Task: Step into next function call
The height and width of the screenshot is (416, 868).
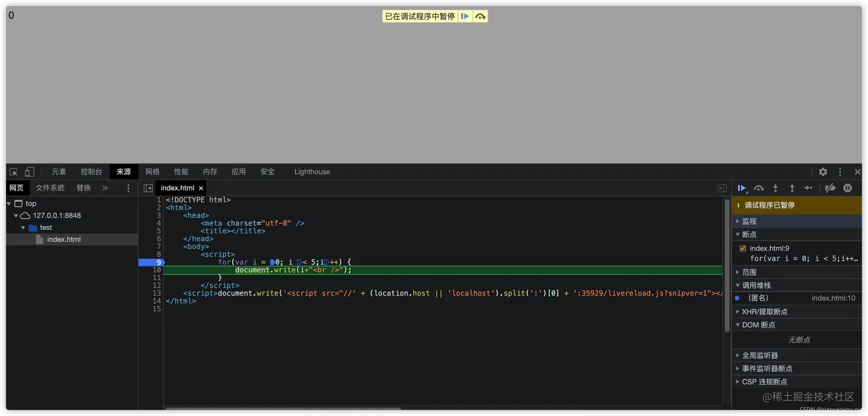Action: pos(775,188)
